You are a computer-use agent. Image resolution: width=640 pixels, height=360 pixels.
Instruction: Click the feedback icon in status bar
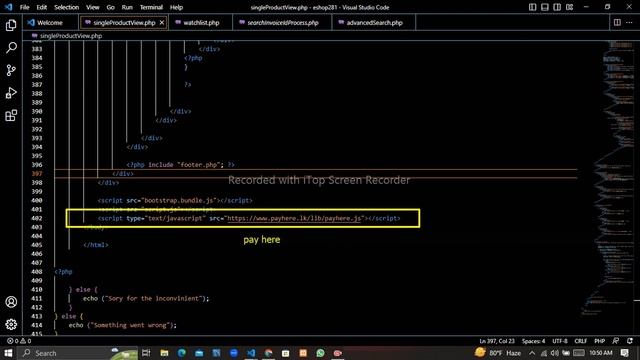(616, 341)
